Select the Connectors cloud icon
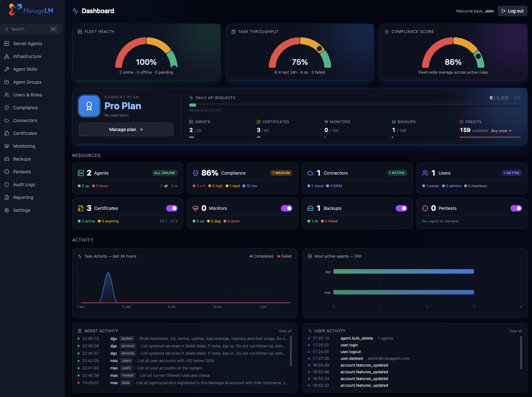 [6, 120]
